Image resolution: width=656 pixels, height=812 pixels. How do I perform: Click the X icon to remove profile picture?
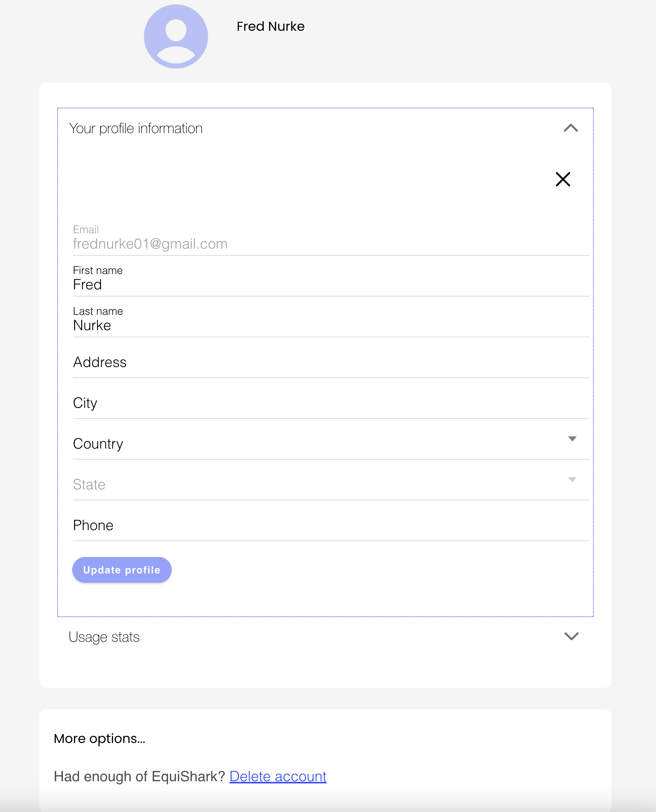pyautogui.click(x=563, y=180)
